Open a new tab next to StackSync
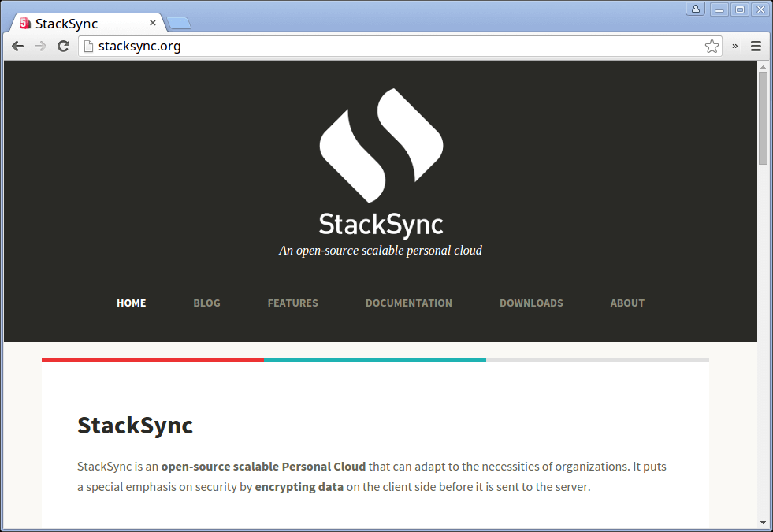Viewport: 773px width, 532px height. 178,23
